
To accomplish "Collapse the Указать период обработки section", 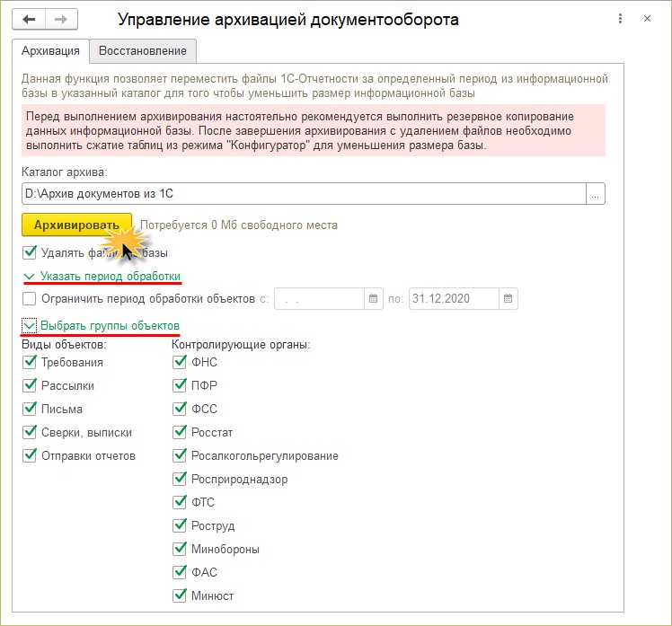I will click(102, 277).
